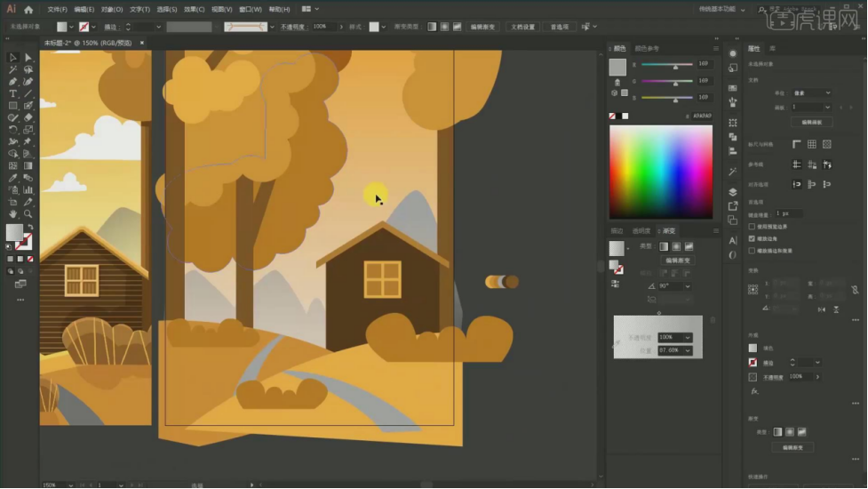This screenshot has width=868, height=489.
Task: Select the Hand tool
Action: 12,214
